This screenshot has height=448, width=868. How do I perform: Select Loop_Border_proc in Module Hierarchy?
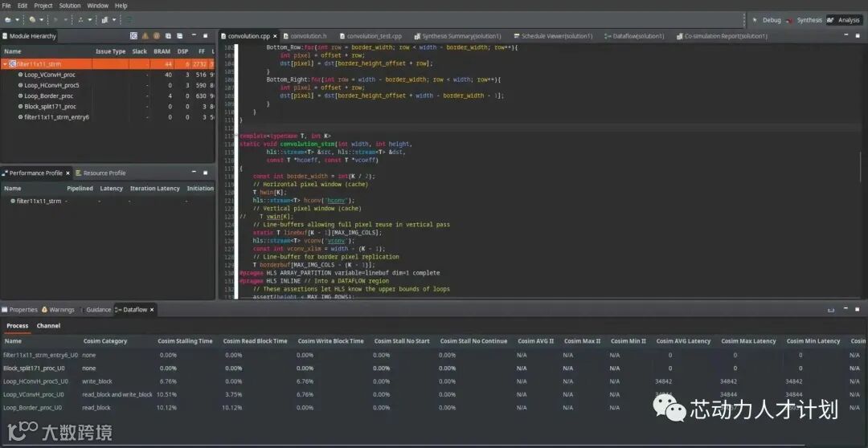49,96
